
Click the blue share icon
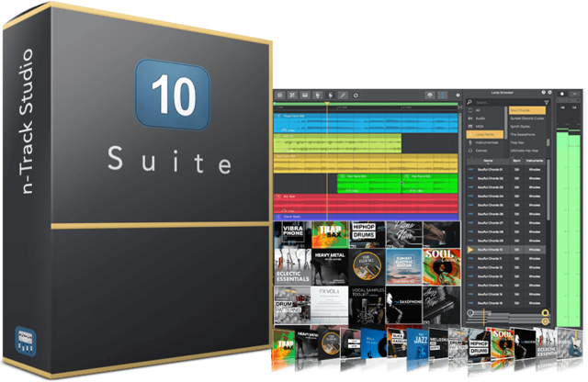pyautogui.click(x=442, y=95)
